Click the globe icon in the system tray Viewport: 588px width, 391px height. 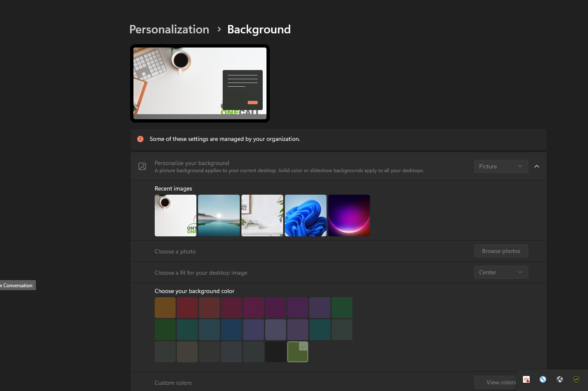click(x=559, y=379)
